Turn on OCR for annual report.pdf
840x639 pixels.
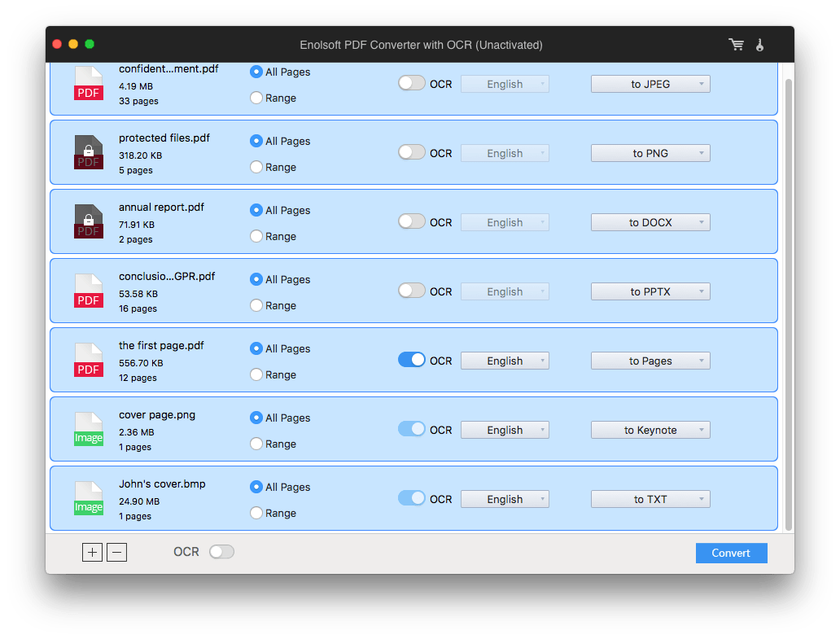pyautogui.click(x=411, y=221)
